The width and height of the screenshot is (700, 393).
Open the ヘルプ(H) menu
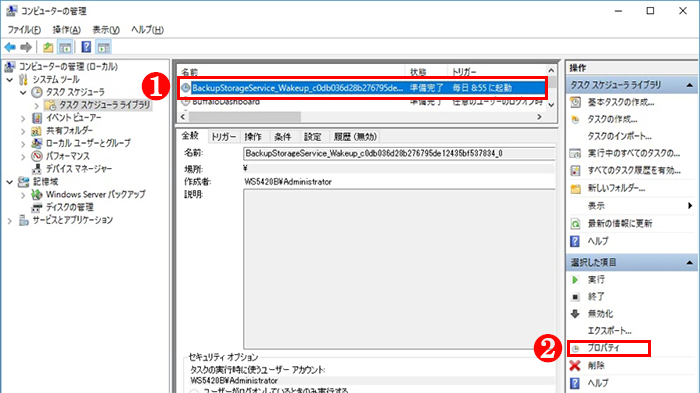[x=147, y=30]
